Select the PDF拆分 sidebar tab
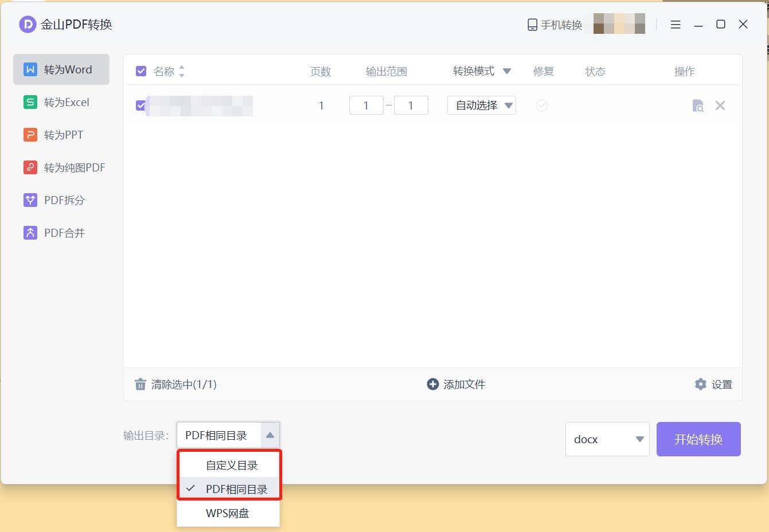 [x=61, y=200]
